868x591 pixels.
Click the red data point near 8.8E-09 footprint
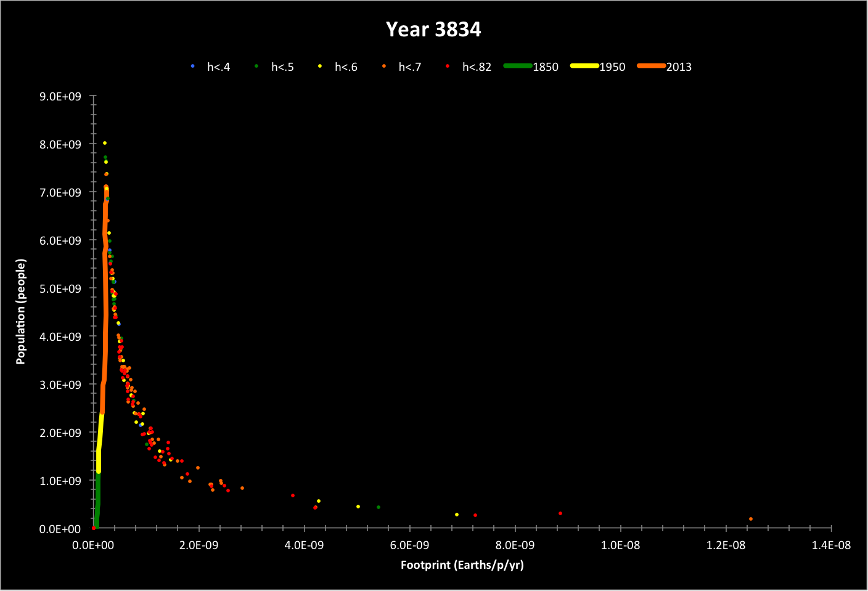pyautogui.click(x=560, y=513)
